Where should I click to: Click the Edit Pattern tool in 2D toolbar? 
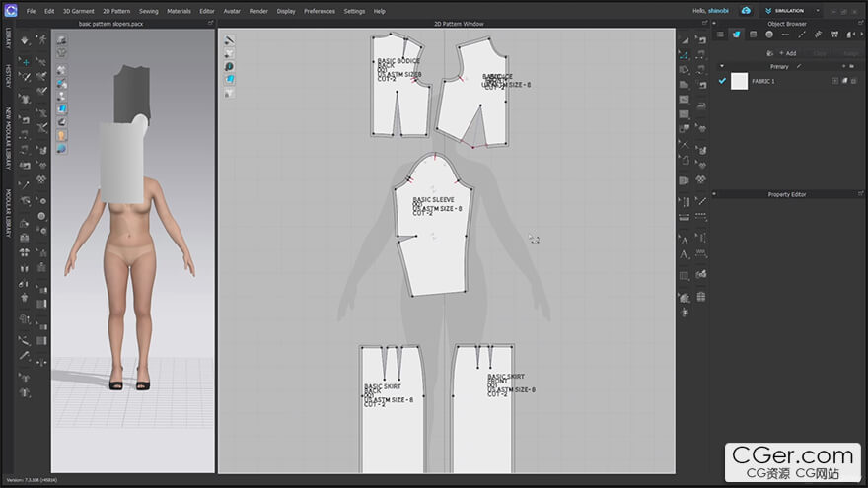(x=685, y=55)
